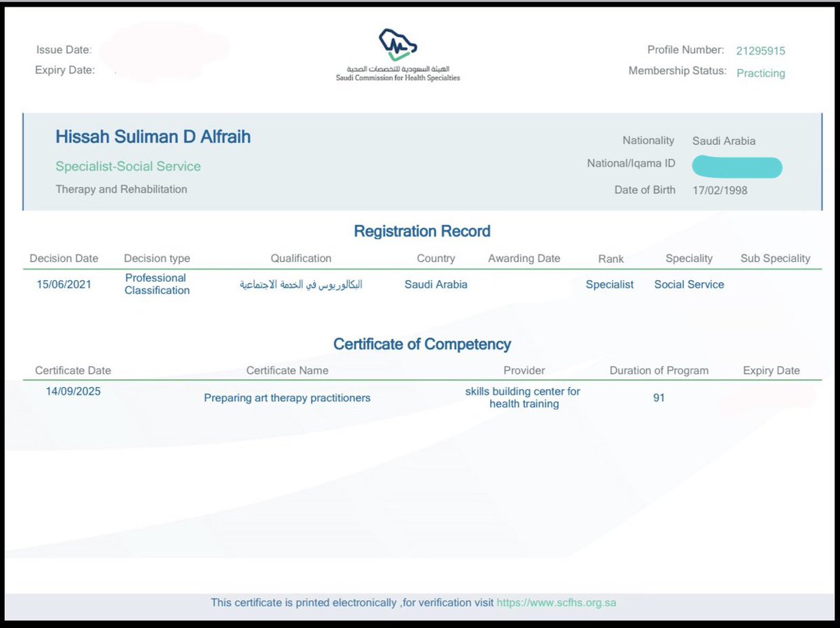The image size is (840, 628).
Task: Click the Issue Date label
Action: 64,50
